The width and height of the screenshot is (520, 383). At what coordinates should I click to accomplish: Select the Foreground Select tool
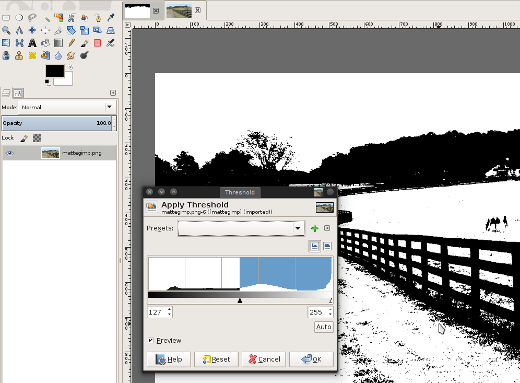click(84, 18)
